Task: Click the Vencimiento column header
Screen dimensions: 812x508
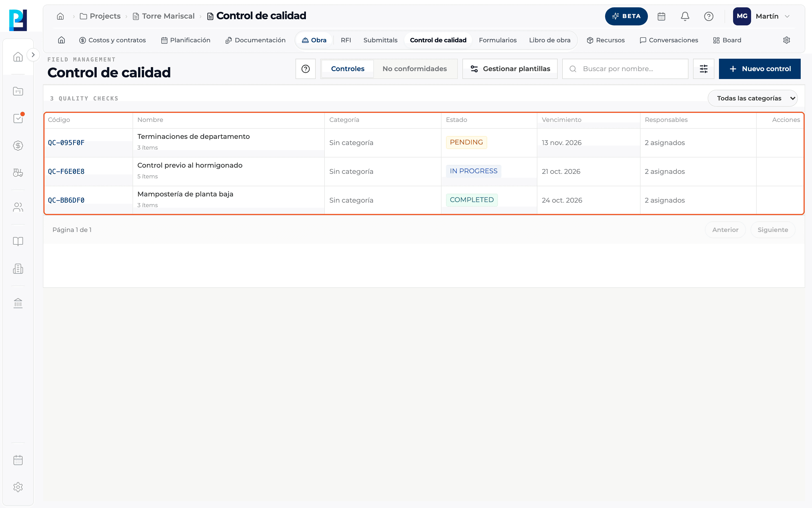Action: tap(561, 120)
